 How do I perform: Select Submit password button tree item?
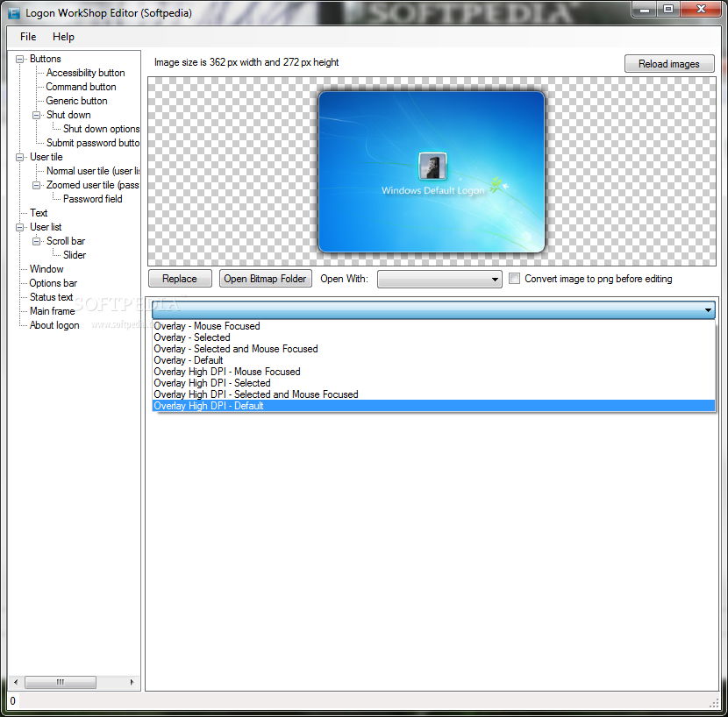pos(92,143)
